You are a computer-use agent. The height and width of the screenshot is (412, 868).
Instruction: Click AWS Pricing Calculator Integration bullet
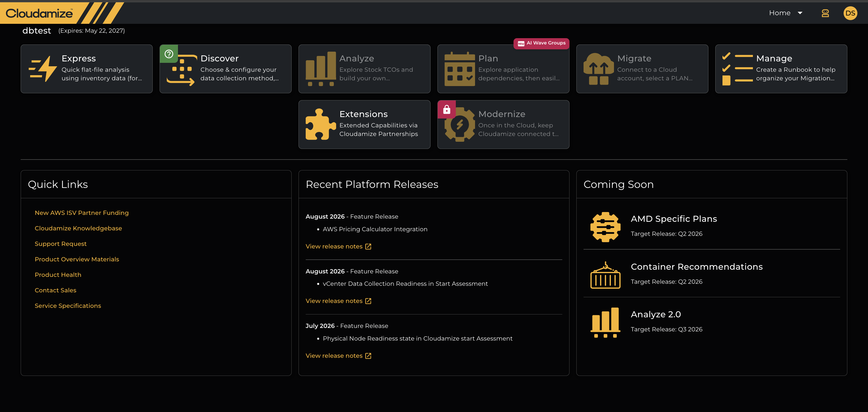tap(375, 229)
